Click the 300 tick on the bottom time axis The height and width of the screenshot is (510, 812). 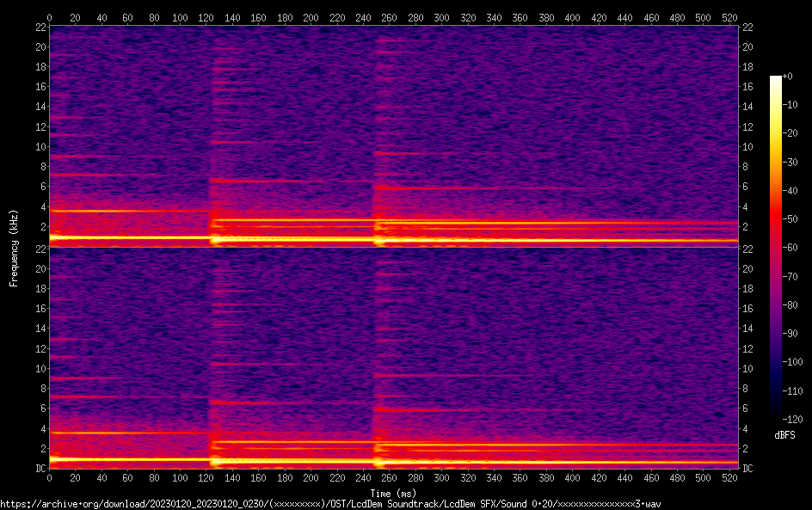442,477
